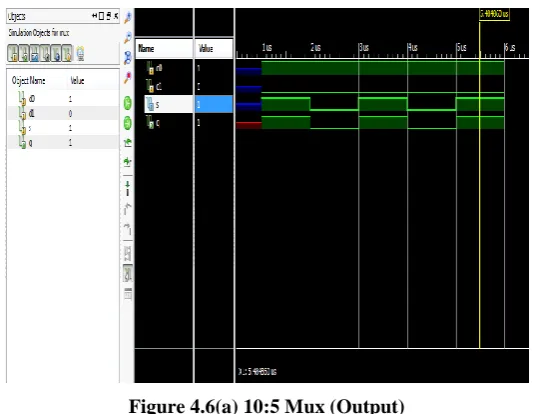Image resolution: width=535 pixels, height=414 pixels.
Task: Click the greyed Previous Marker icon
Action: click(x=128, y=208)
